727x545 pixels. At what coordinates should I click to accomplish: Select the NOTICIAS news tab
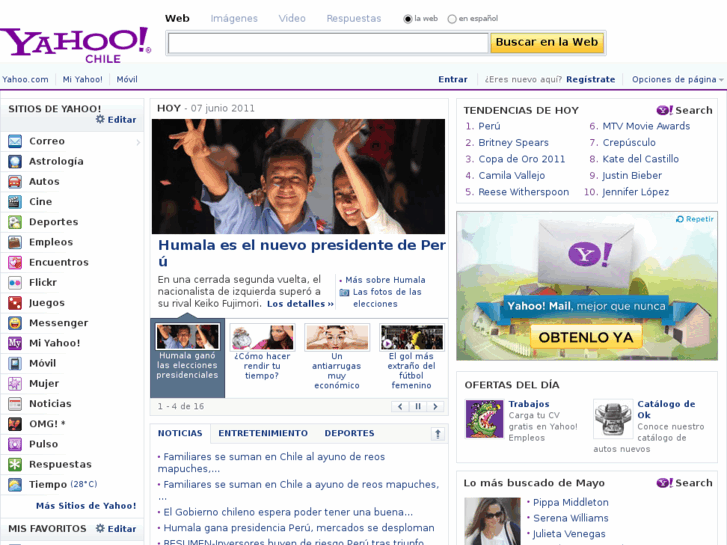pos(180,433)
